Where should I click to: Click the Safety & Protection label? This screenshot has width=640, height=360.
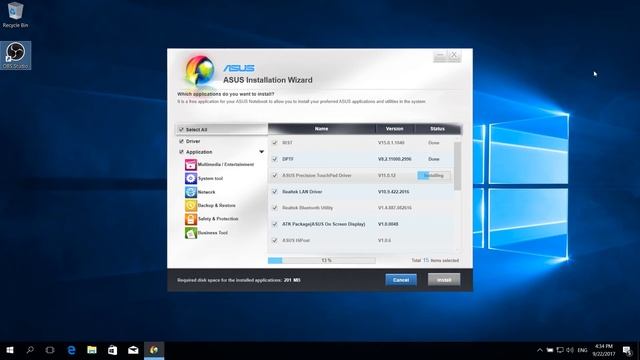(218, 219)
